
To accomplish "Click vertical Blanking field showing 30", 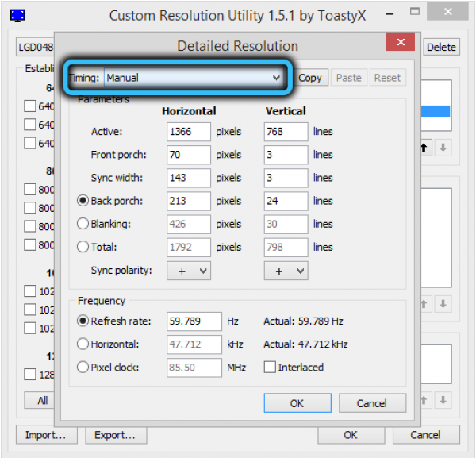I will pyautogui.click(x=286, y=224).
